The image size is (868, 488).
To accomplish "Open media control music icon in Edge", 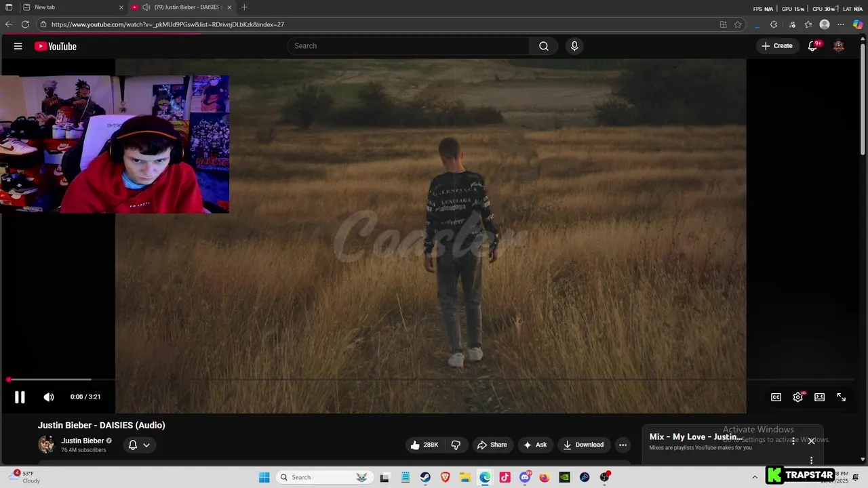I will (x=792, y=24).
